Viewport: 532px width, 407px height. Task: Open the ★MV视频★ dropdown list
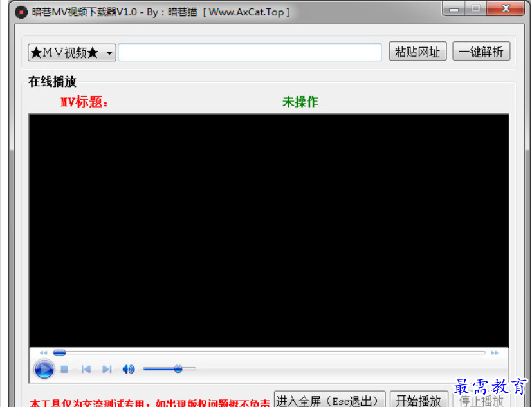(72, 52)
